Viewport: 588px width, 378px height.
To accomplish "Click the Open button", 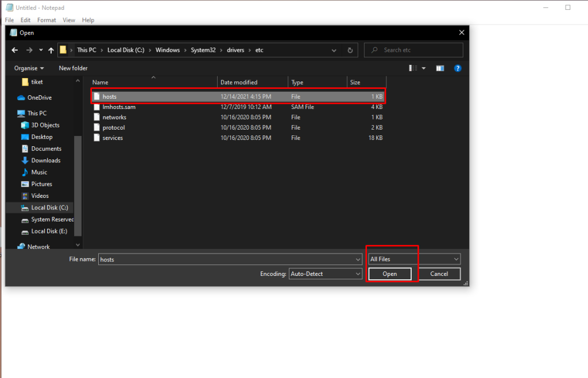I will 390,274.
